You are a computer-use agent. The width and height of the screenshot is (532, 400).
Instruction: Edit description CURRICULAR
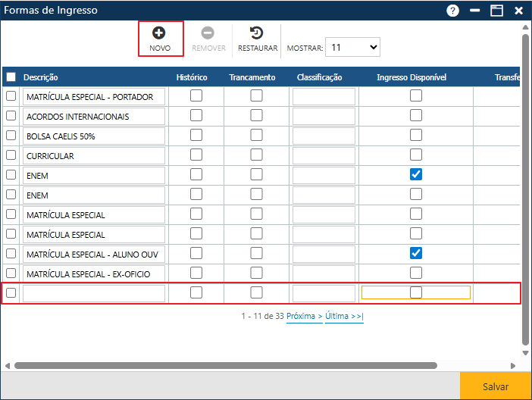click(x=94, y=156)
